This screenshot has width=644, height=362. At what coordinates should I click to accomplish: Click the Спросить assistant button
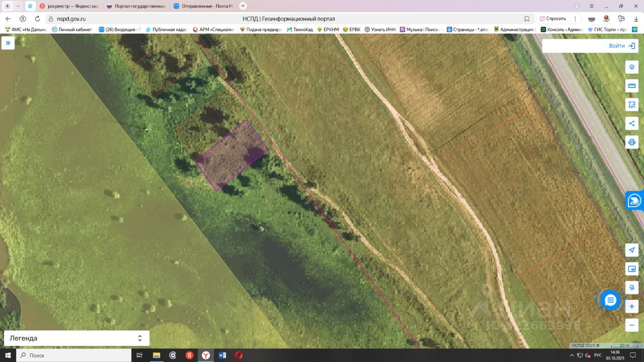tap(552, 19)
